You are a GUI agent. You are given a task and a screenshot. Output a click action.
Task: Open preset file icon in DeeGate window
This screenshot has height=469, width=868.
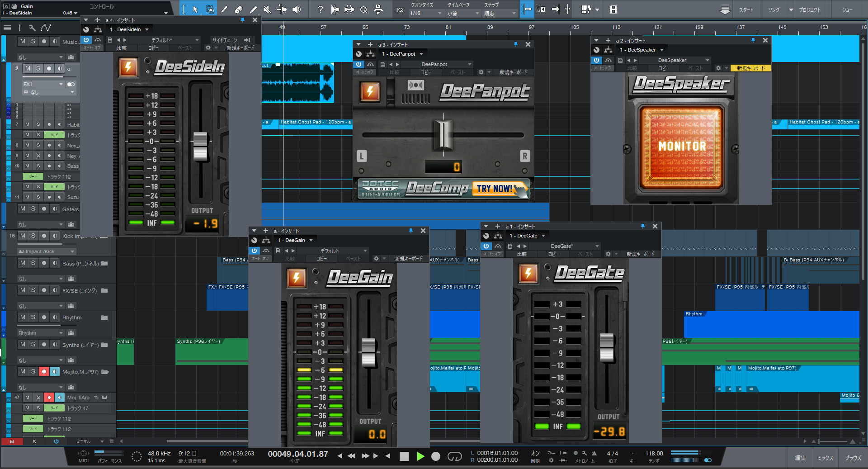510,246
